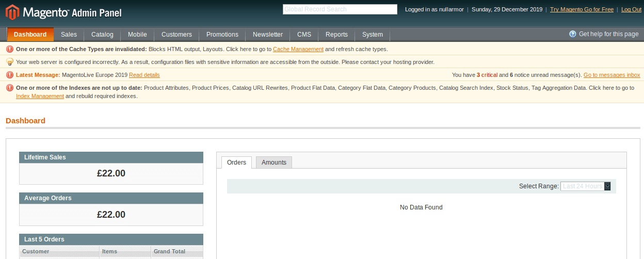Viewport: 644px width, 259px height.
Task: Click the Last 5 Orders panel heading
Action: (x=111, y=239)
